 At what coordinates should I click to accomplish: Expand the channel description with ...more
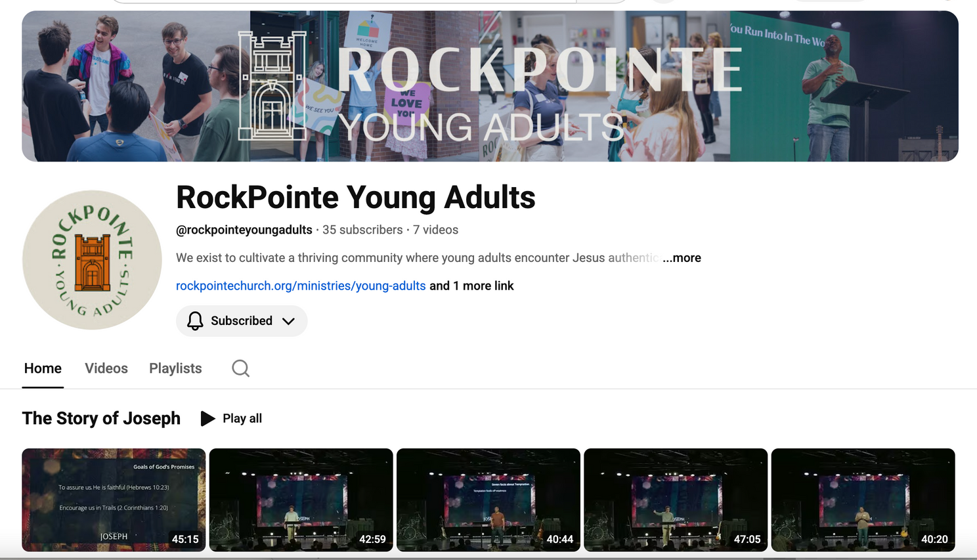[x=682, y=258]
